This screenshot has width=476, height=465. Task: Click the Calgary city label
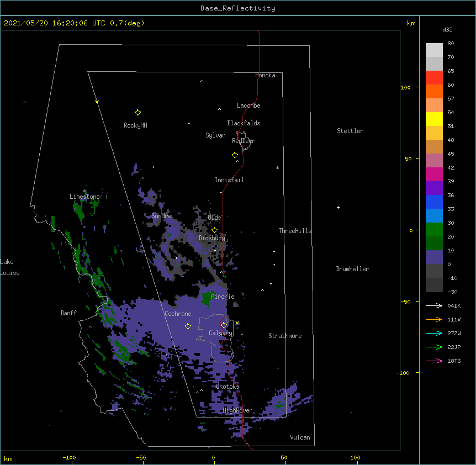[220, 333]
